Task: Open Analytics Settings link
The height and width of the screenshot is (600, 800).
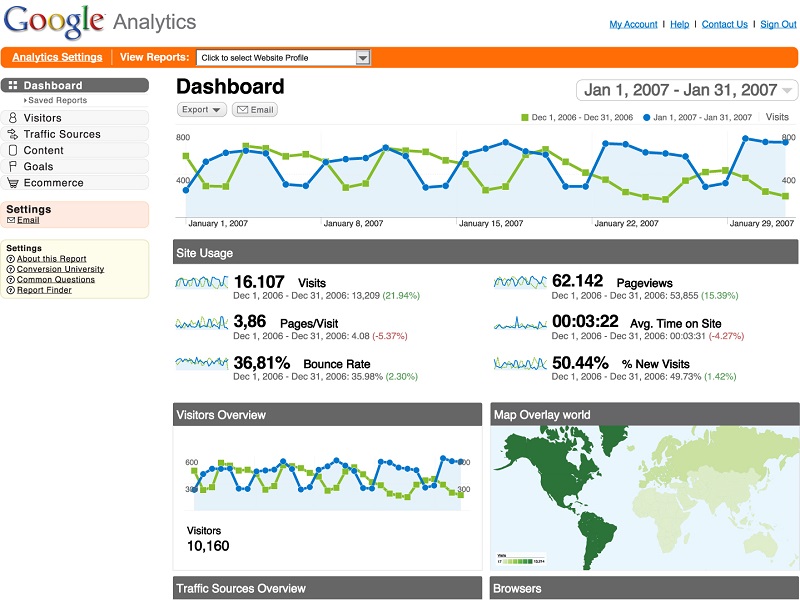Action: pyautogui.click(x=57, y=57)
